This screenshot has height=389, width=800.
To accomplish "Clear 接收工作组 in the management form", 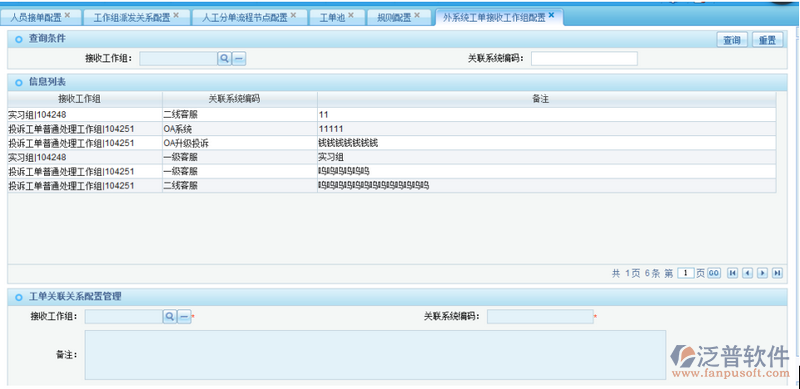I will [184, 317].
